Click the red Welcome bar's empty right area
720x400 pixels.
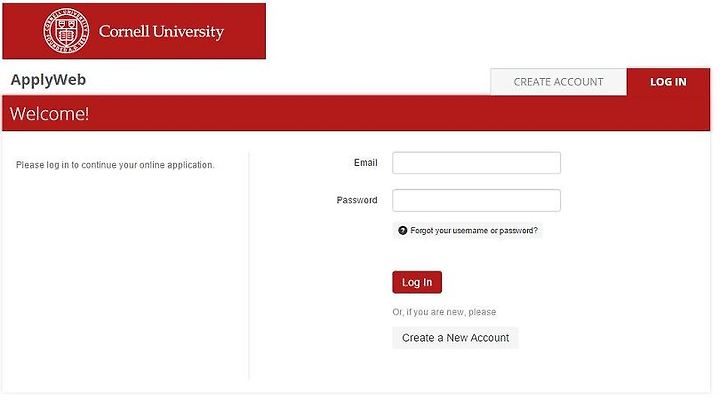pos(459,113)
